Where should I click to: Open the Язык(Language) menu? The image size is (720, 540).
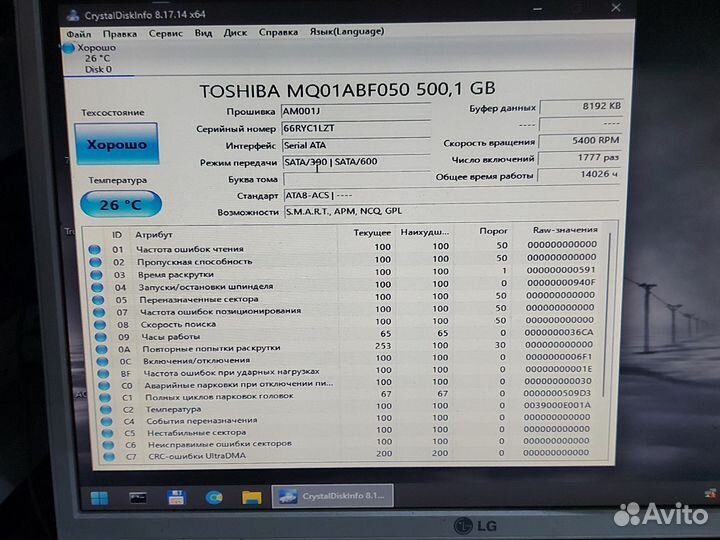(x=347, y=31)
